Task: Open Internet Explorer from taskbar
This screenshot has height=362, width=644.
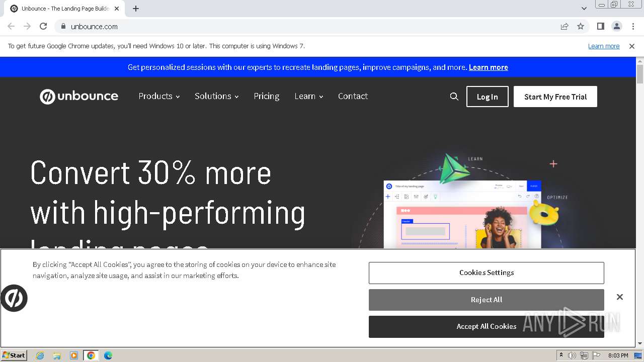Action: [40, 355]
